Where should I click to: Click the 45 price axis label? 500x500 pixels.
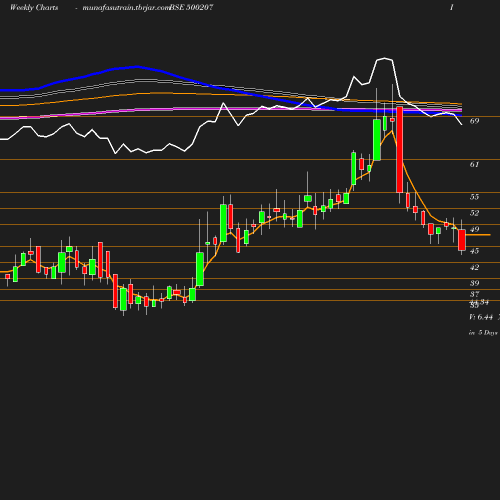tap(474, 251)
